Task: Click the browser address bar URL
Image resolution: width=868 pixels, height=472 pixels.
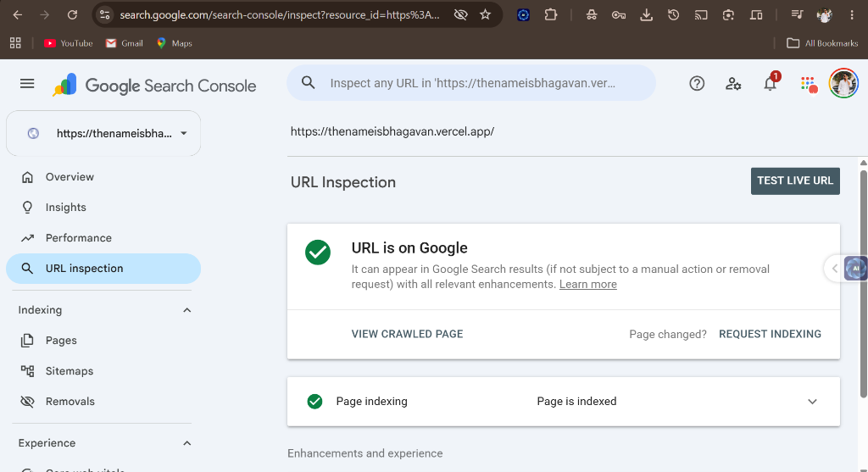Action: pyautogui.click(x=280, y=15)
